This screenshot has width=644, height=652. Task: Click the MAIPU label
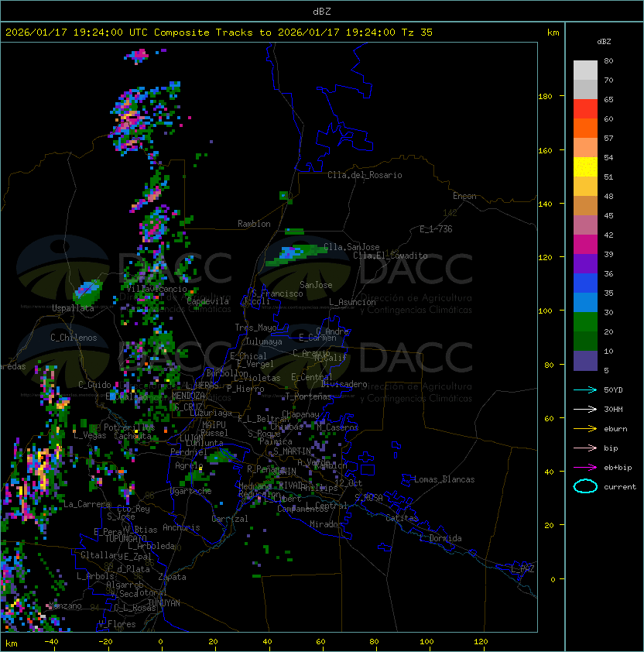(x=214, y=425)
